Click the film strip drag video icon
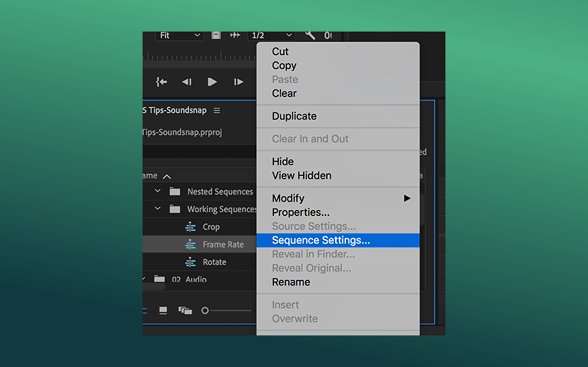The height and width of the screenshot is (367, 588). (216, 35)
